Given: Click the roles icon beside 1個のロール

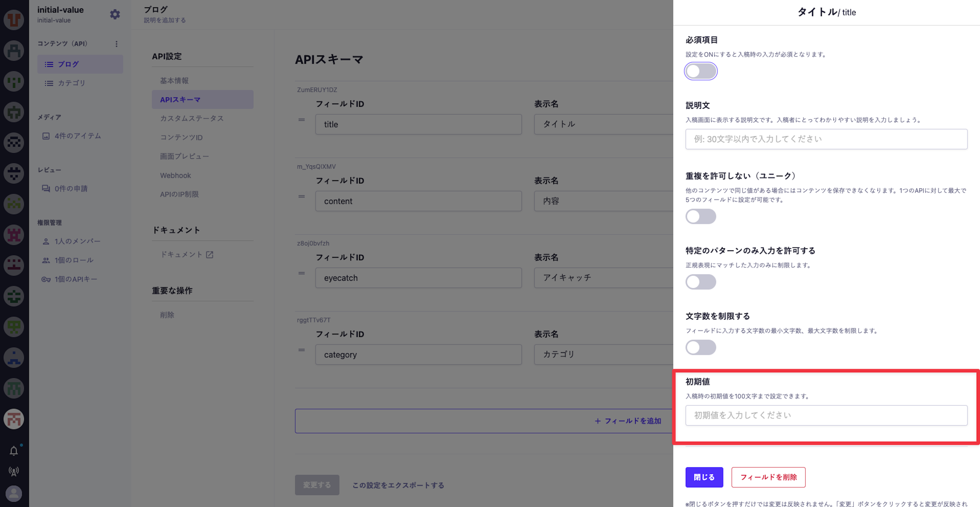Looking at the screenshot, I should 46,260.
